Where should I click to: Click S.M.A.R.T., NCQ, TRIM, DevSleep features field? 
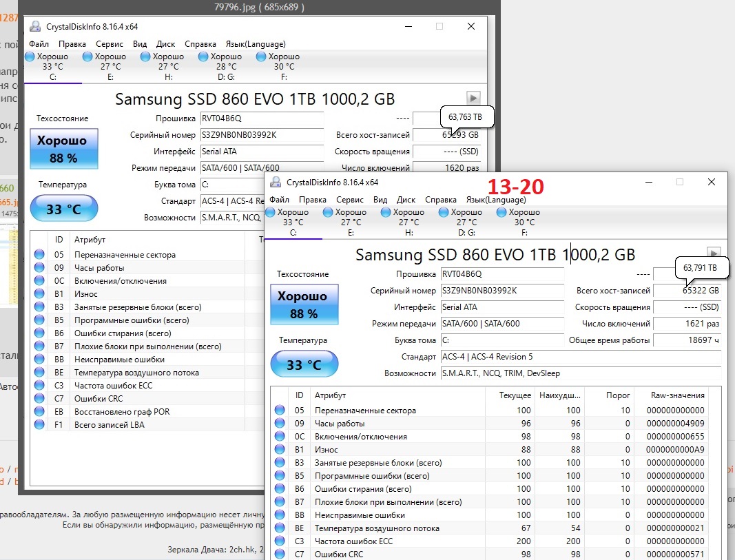pos(581,373)
